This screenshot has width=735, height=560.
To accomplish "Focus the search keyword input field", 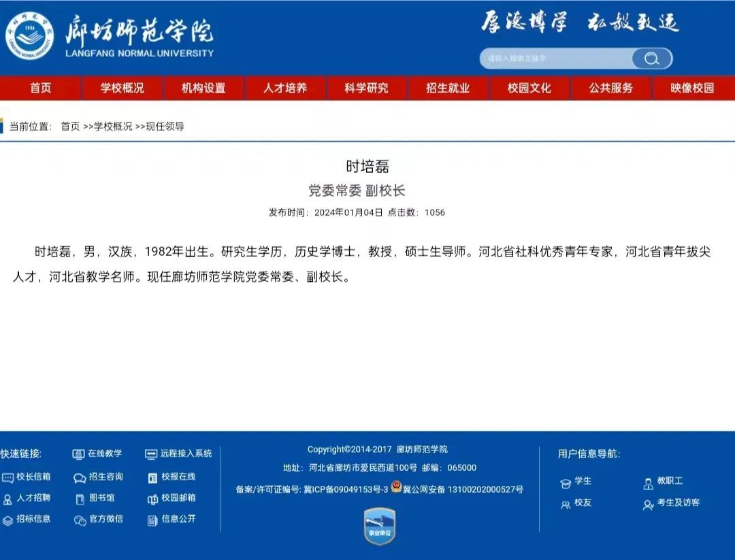I will tap(556, 59).
